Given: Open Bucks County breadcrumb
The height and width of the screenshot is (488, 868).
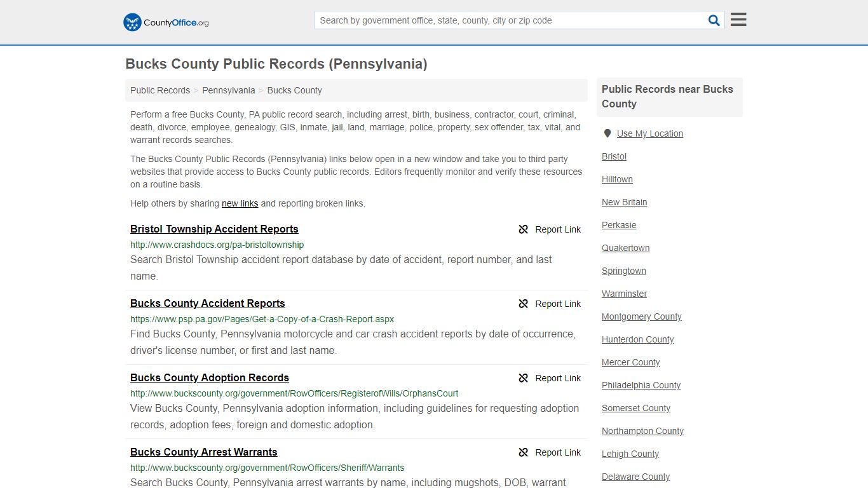Looking at the screenshot, I should click(x=295, y=90).
